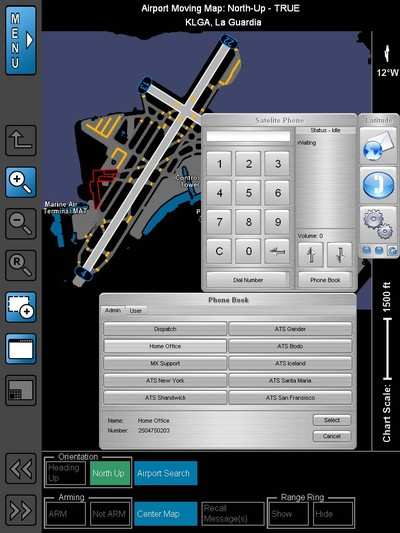The width and height of the screenshot is (400, 533).
Task: Select Show range ring option
Action: click(x=289, y=514)
